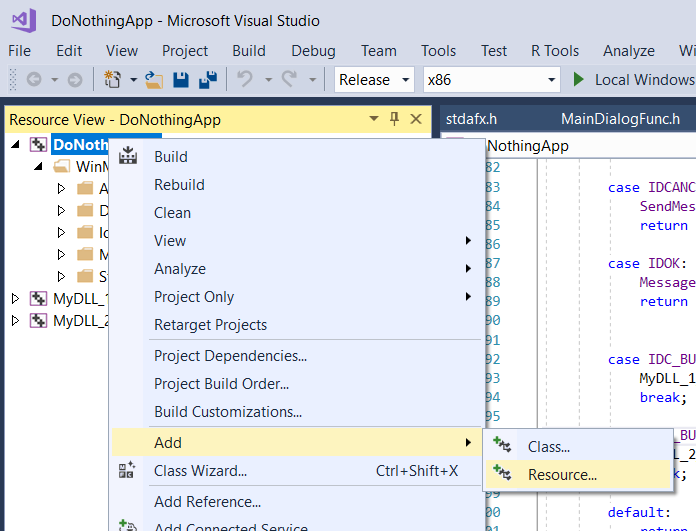
Task: Click the Class Wizard icon
Action: point(127,470)
